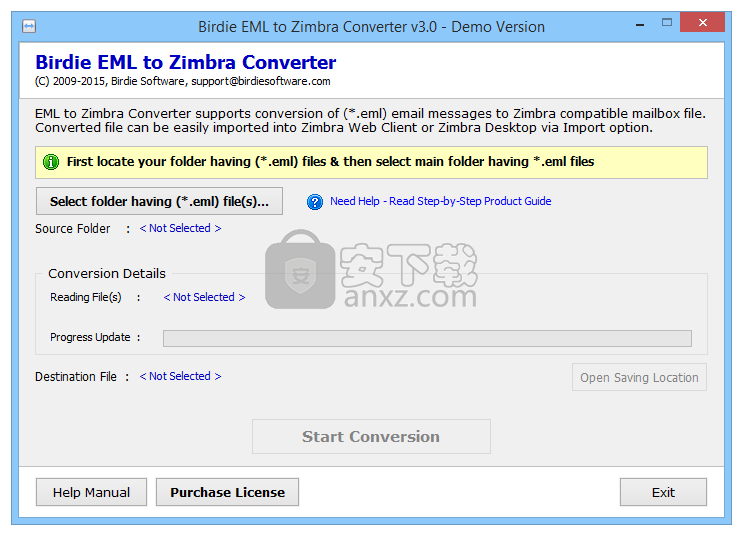The height and width of the screenshot is (541, 746).
Task: Click the Source Folder label
Action: pos(72,229)
